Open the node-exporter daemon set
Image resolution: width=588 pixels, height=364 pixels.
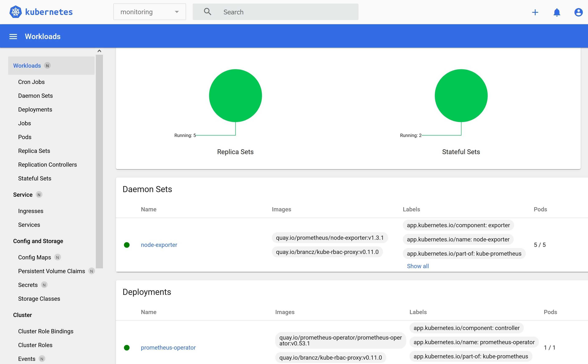click(x=159, y=245)
